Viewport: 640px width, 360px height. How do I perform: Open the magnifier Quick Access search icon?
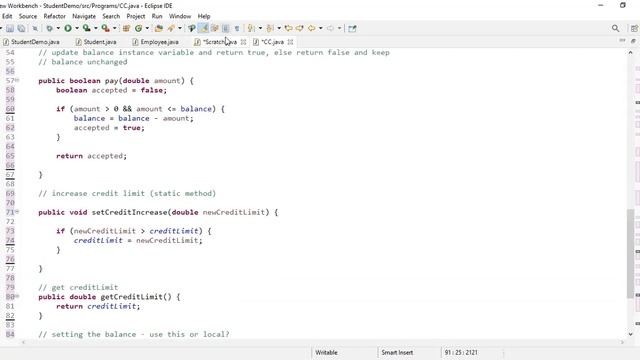point(616,28)
